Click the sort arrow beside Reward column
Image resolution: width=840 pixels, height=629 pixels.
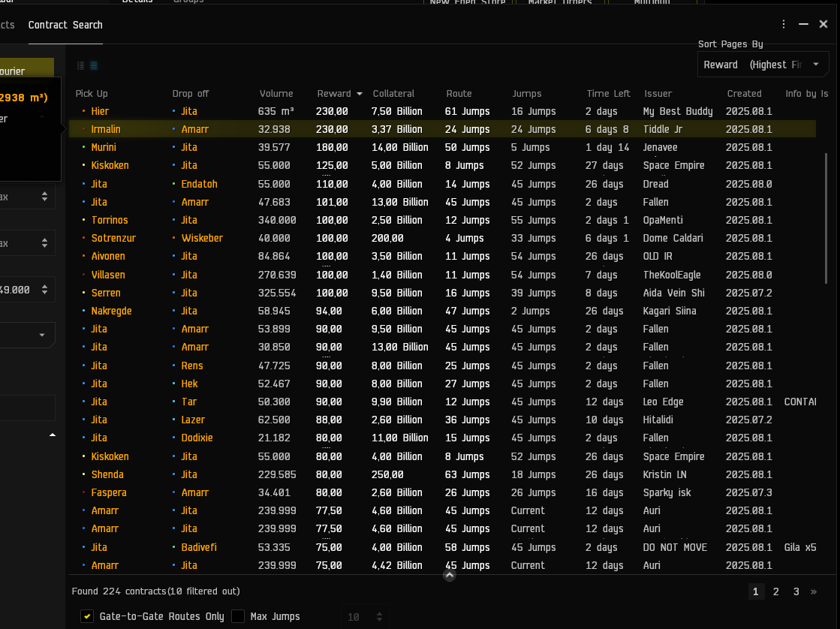pyautogui.click(x=360, y=94)
